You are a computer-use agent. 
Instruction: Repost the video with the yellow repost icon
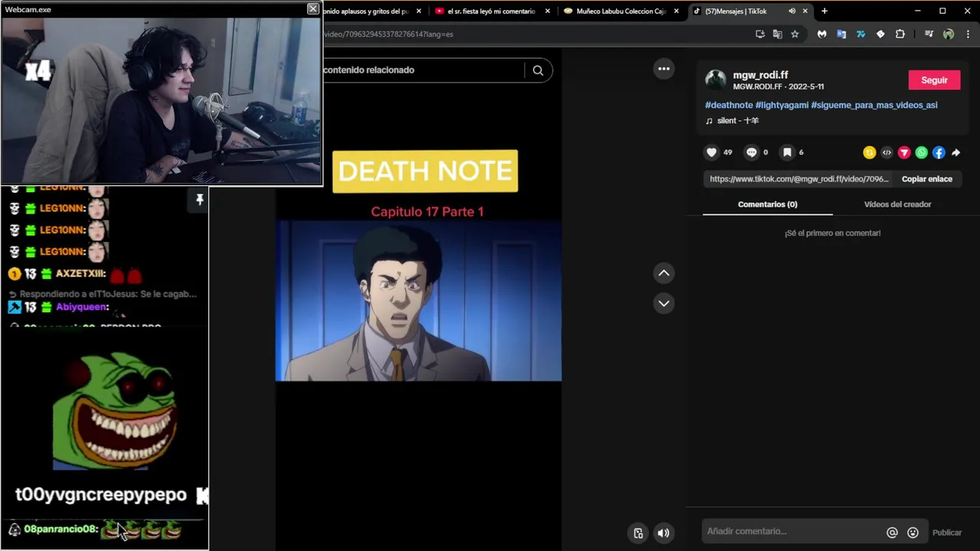point(869,152)
